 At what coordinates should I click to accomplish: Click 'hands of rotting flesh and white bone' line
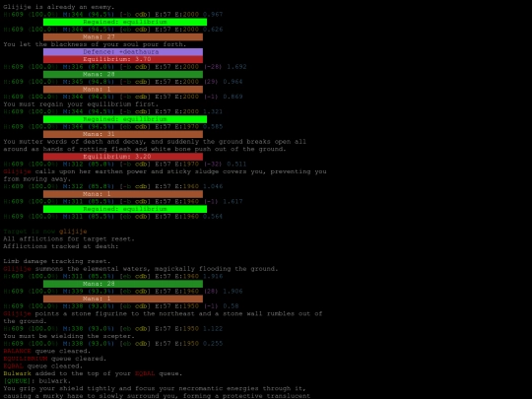(145, 149)
